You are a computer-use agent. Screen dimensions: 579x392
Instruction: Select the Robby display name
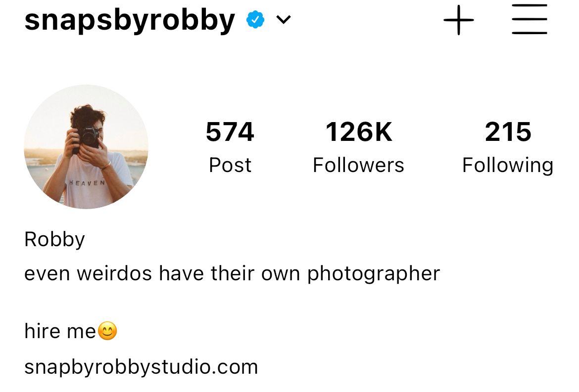[x=54, y=240]
